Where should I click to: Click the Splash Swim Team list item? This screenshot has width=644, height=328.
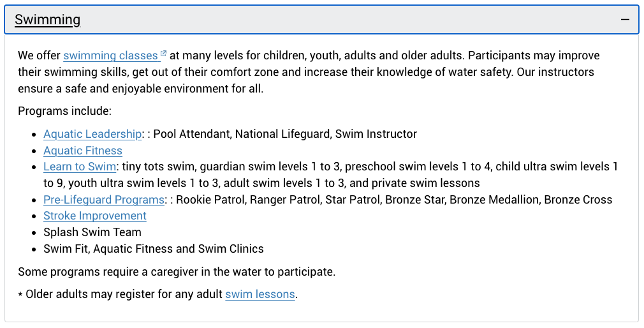(x=92, y=232)
